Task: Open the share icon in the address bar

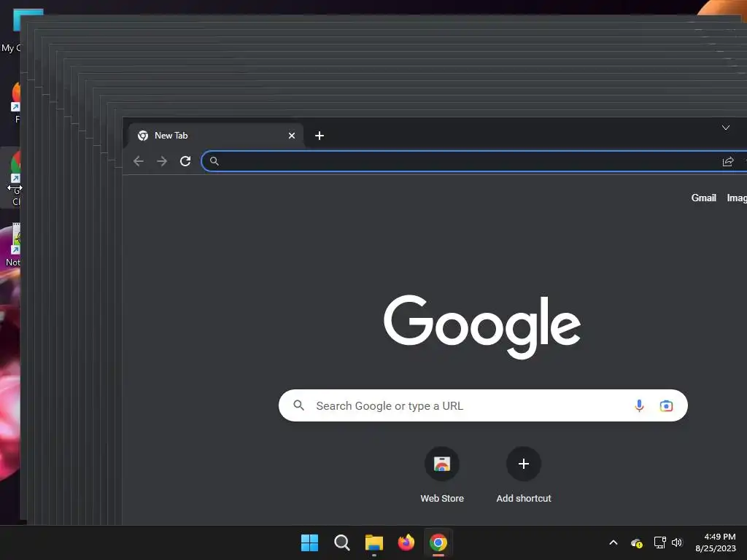Action: tap(727, 162)
